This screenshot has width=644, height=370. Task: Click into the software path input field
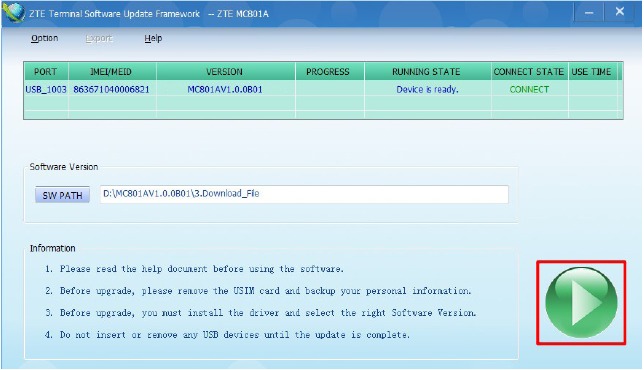304,194
